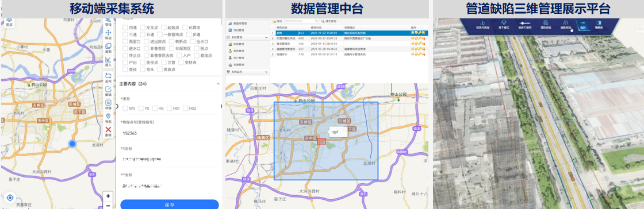Screen dimensions: 644x209
Task: Tick the HS2 type checkbox
Action: coord(186,108)
